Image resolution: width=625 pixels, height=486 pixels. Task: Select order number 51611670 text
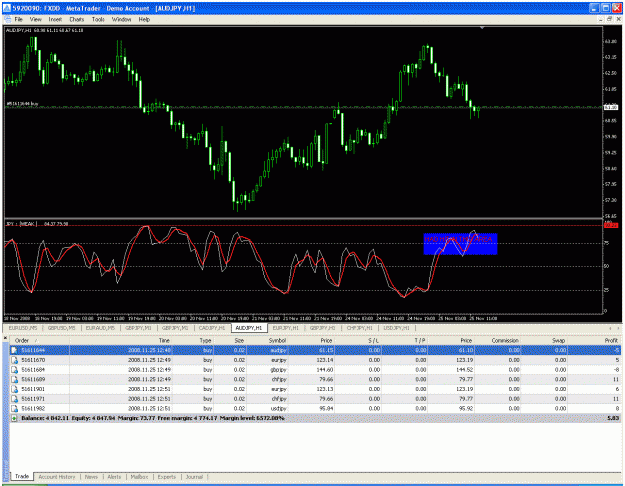33,360
